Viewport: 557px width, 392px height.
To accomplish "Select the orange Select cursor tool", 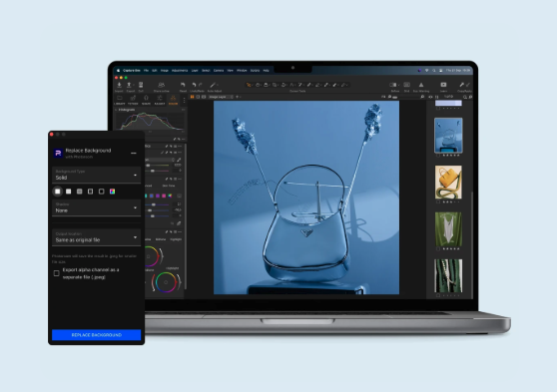I will tap(249, 85).
